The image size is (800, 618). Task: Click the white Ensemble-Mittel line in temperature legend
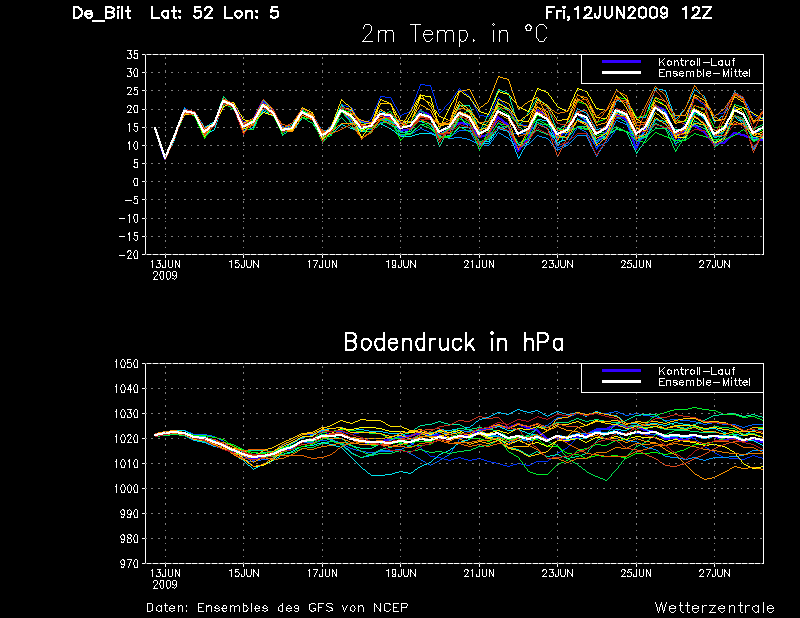click(621, 73)
